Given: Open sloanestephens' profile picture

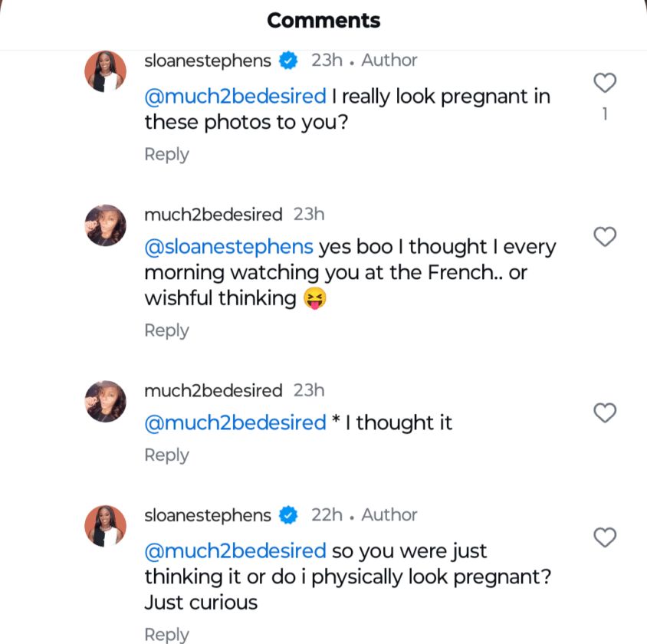Looking at the screenshot, I should (105, 70).
